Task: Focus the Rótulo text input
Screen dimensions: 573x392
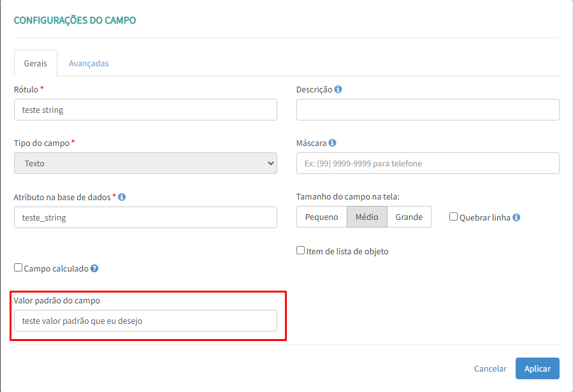Action: click(145, 110)
